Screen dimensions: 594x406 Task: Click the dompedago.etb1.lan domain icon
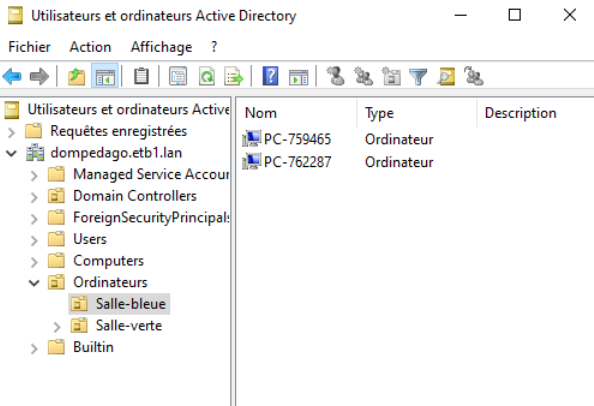(x=35, y=153)
